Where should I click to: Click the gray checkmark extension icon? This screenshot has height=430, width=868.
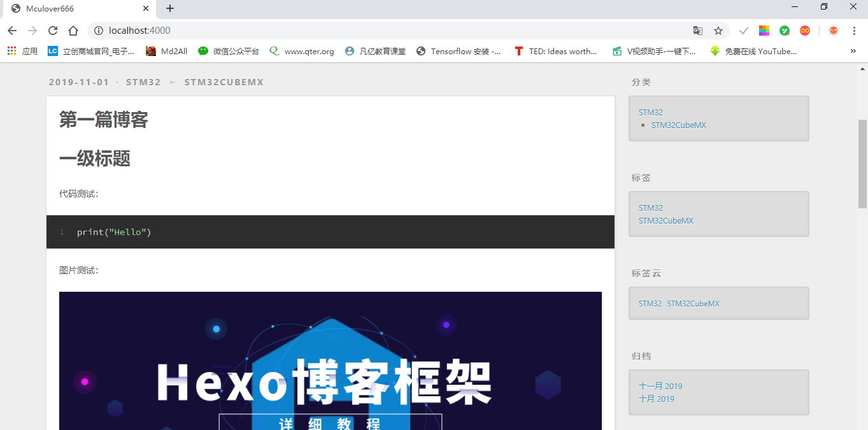pos(743,31)
